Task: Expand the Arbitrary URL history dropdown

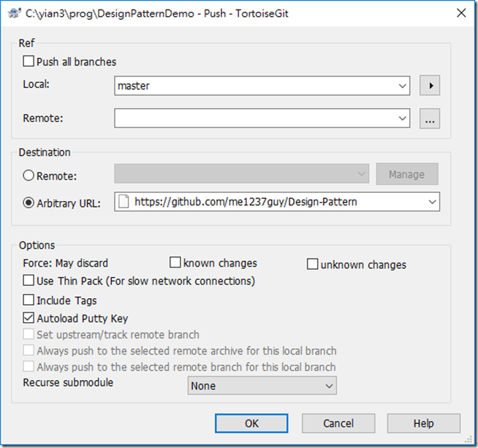Action: (x=432, y=202)
